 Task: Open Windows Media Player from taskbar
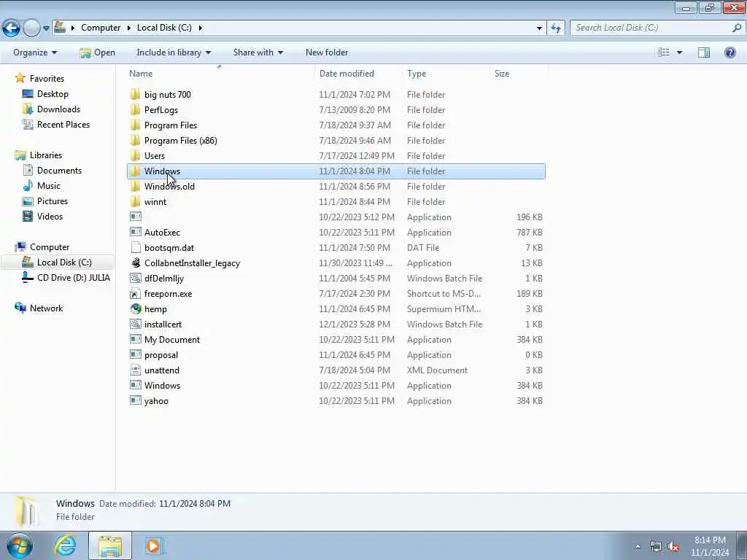pos(153,545)
